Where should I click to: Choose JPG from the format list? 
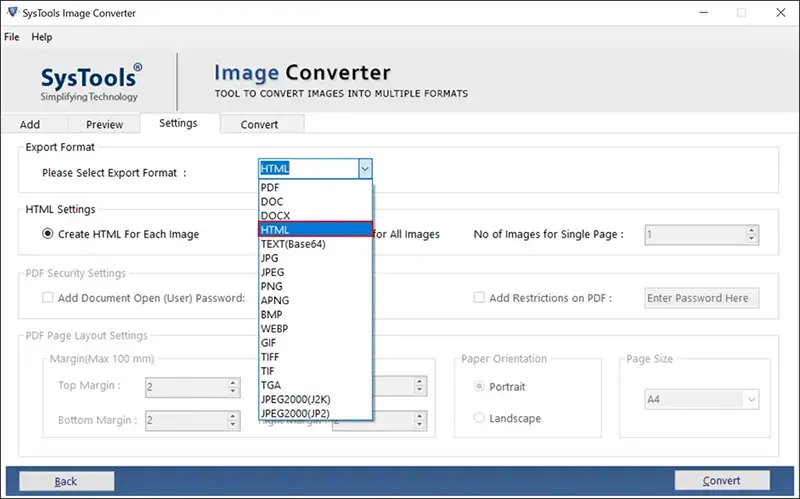[x=315, y=258]
